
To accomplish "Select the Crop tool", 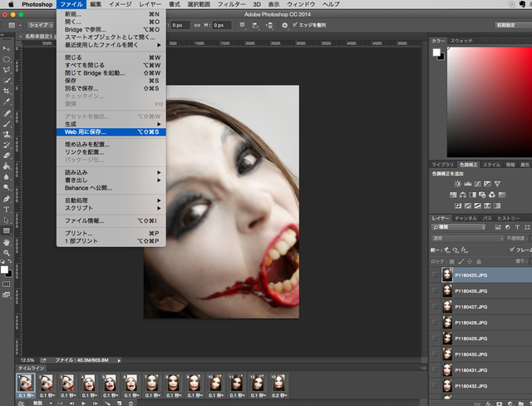I will (7, 91).
